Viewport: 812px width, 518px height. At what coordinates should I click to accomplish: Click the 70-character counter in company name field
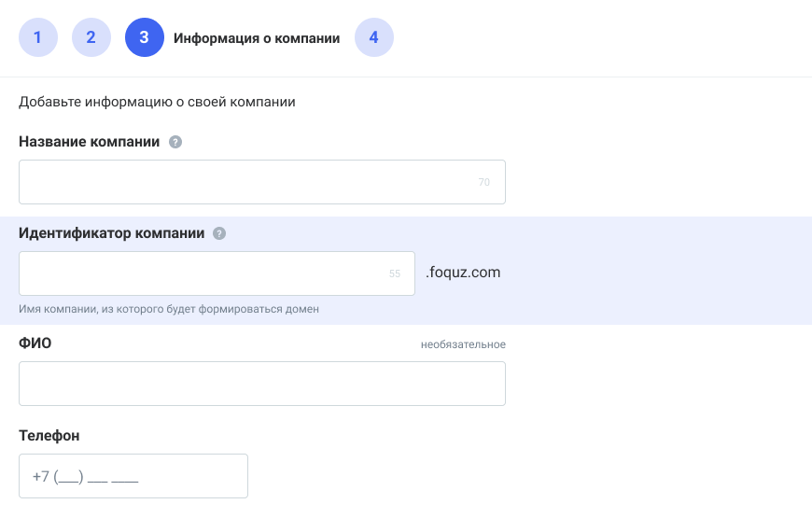484,183
